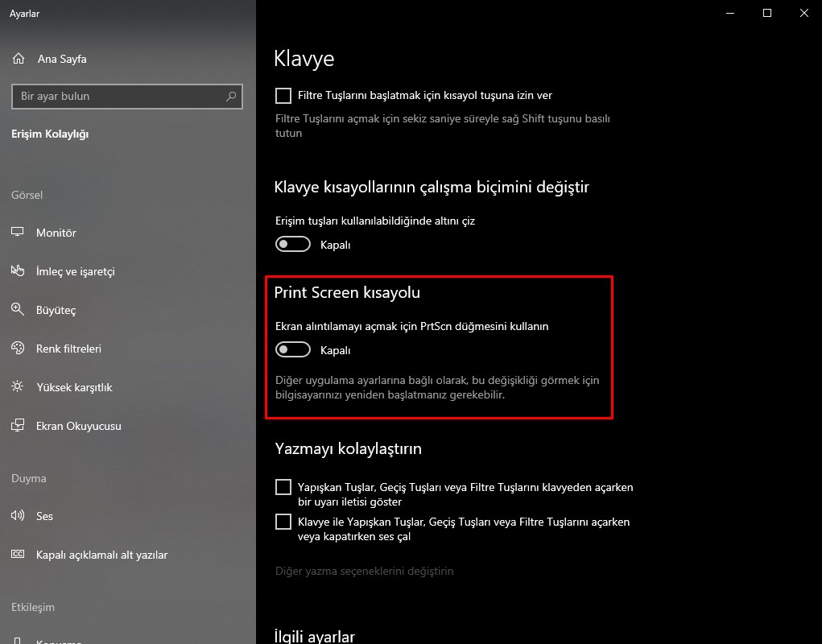Enable Yapışkan Tuşlar warning message checkbox
822x644 pixels.
(x=283, y=486)
